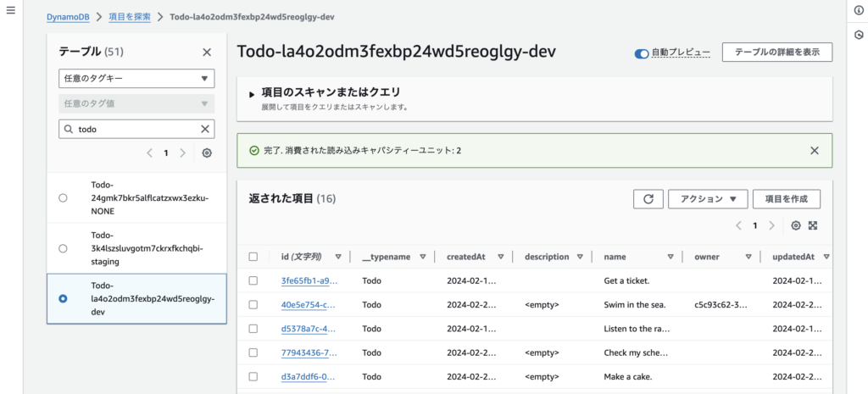Open item 77943436-7… link

[309, 352]
